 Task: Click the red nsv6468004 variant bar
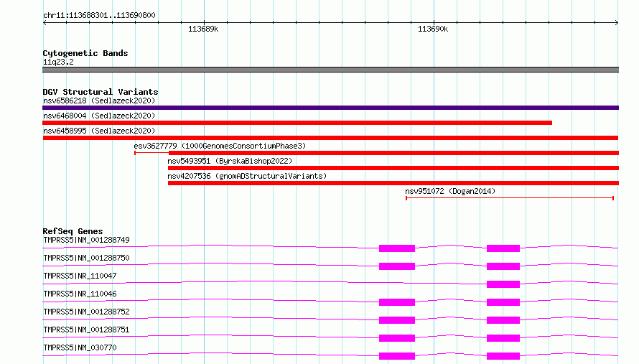tap(297, 123)
